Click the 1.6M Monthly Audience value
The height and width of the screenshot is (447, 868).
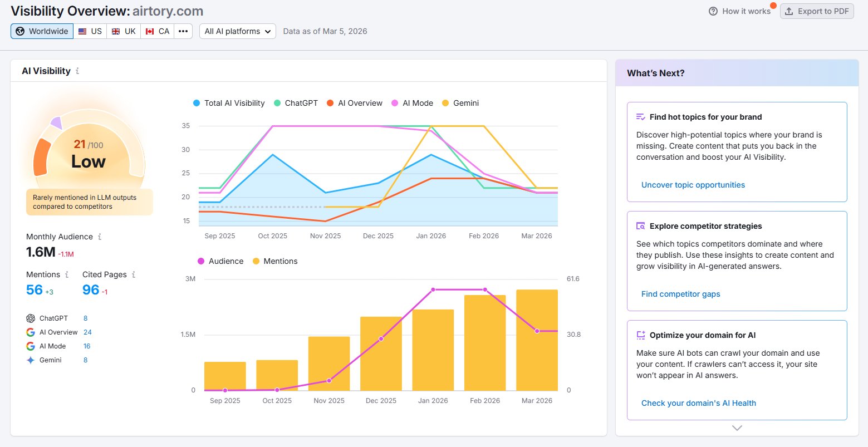coord(41,252)
